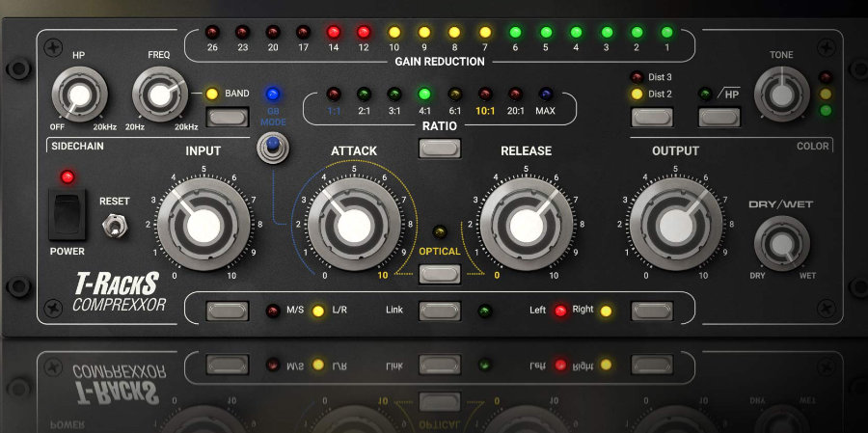Screen dimensions: 868x433
Task: Click the RELEASE knob
Action: [x=526, y=225]
